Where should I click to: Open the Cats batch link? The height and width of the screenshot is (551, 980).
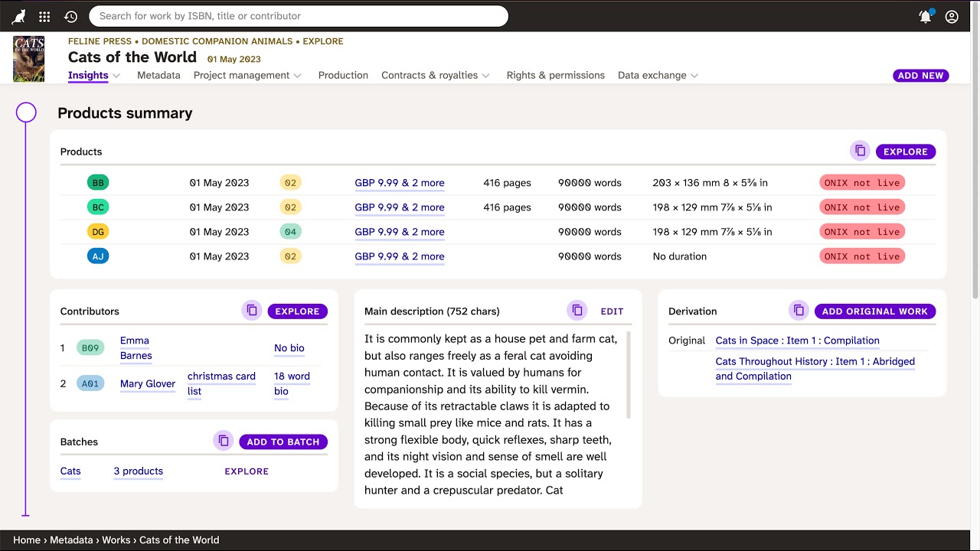70,471
